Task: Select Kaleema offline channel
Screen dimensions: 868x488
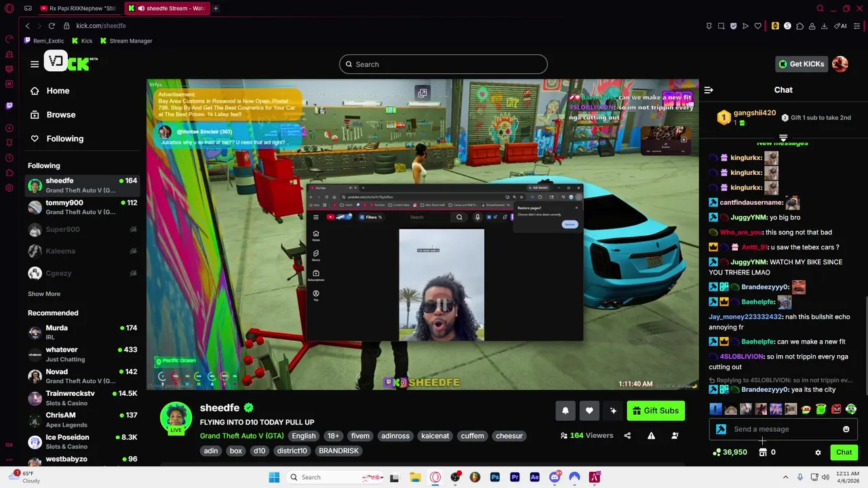Action: [x=82, y=251]
